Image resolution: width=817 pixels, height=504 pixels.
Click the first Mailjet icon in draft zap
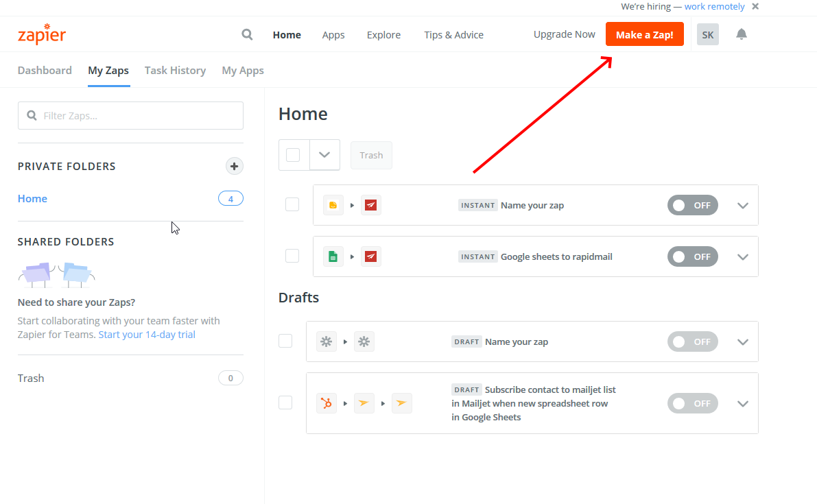(364, 403)
